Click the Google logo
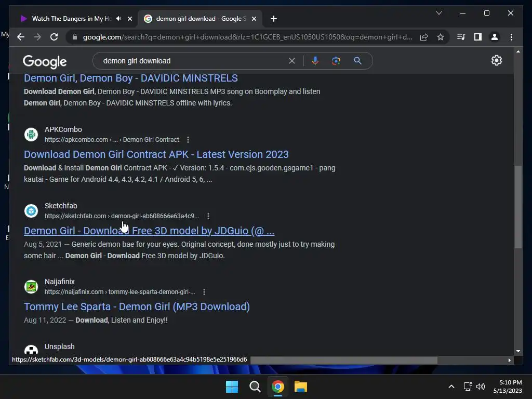The height and width of the screenshot is (399, 532). tap(45, 62)
